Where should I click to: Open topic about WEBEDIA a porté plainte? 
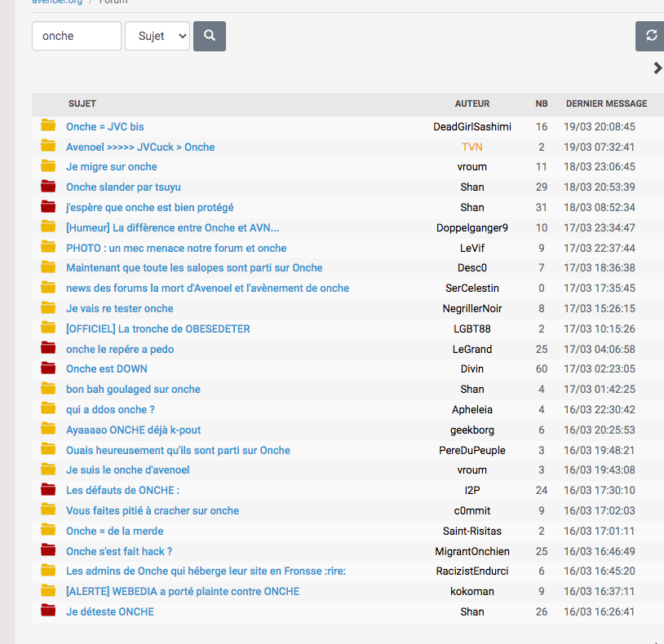(x=182, y=591)
